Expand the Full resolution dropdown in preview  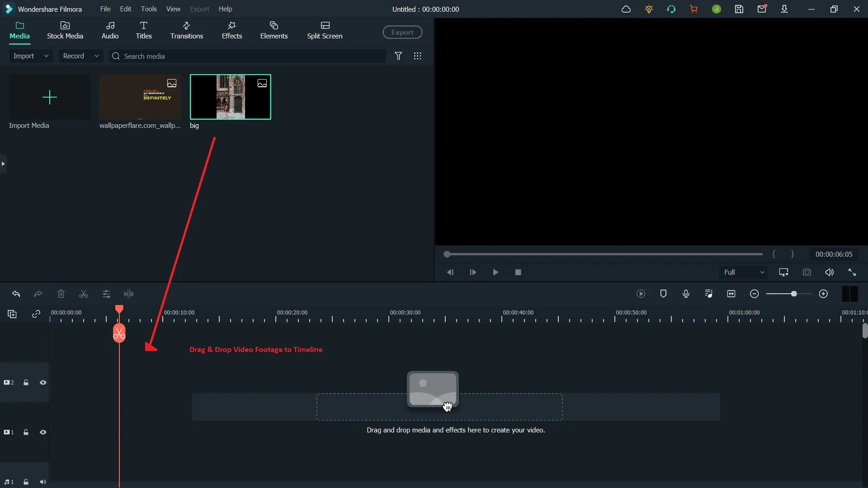762,272
